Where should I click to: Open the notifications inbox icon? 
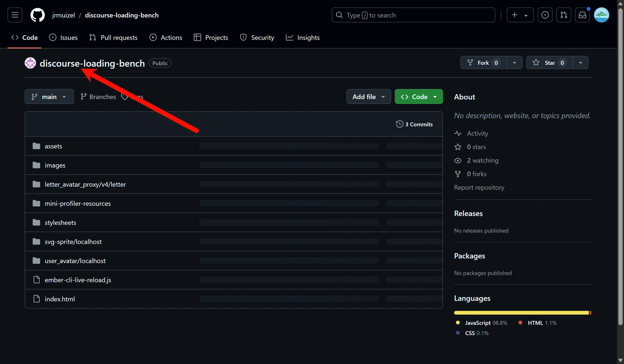coord(582,15)
